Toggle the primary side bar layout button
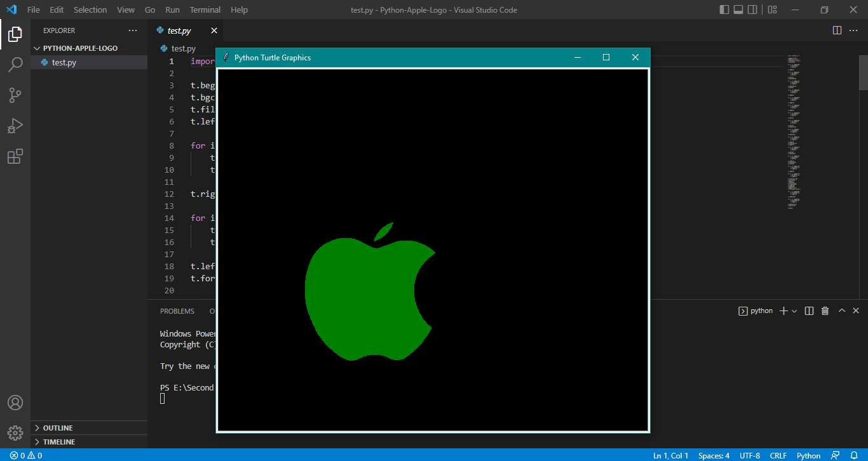 point(724,10)
